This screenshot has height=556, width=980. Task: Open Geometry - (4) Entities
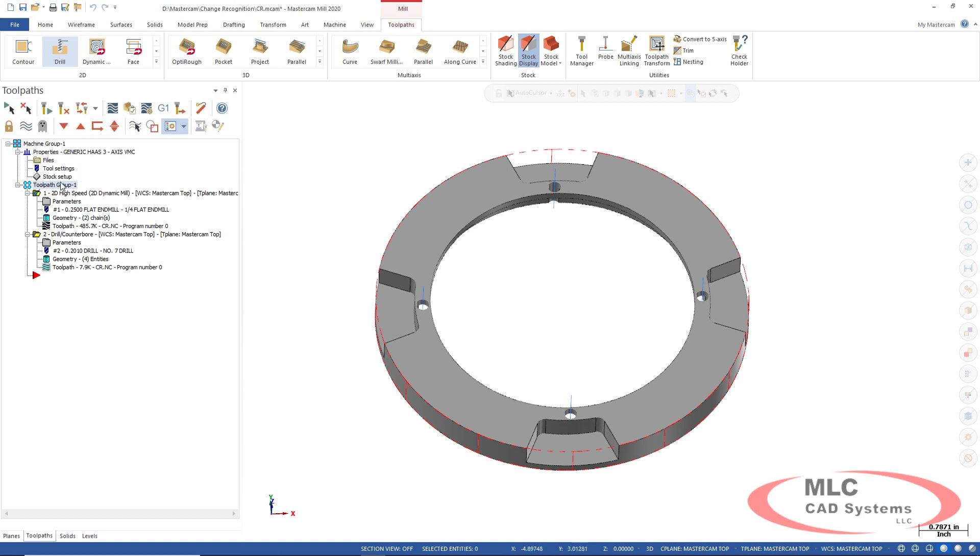(81, 259)
